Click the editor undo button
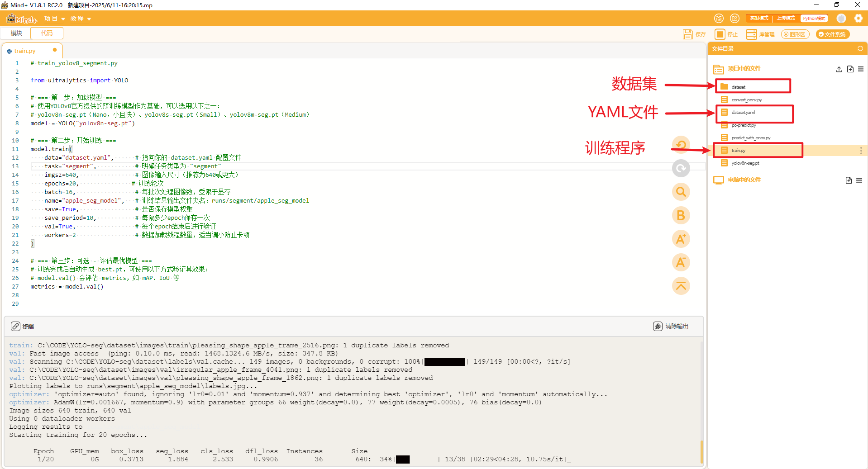The height and width of the screenshot is (469, 868). [681, 145]
